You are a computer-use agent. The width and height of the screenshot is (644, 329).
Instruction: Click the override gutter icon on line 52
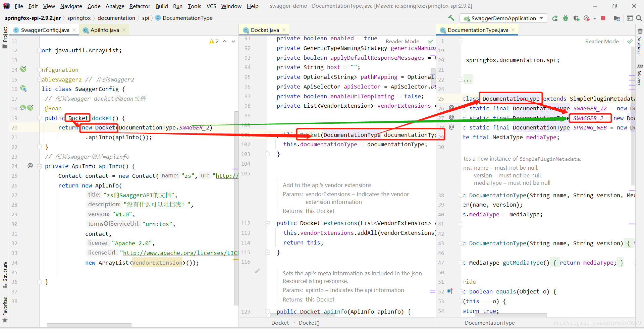click(450, 291)
